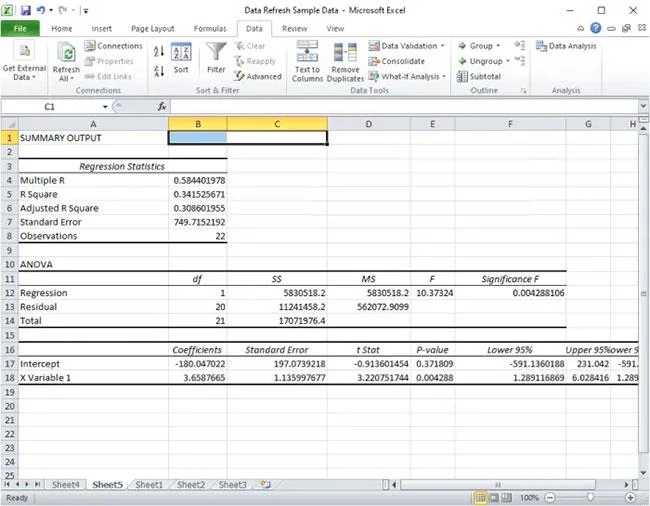Screen dimensions: 650x506
Task: Click the Insert Function fx icon
Action: (x=162, y=107)
